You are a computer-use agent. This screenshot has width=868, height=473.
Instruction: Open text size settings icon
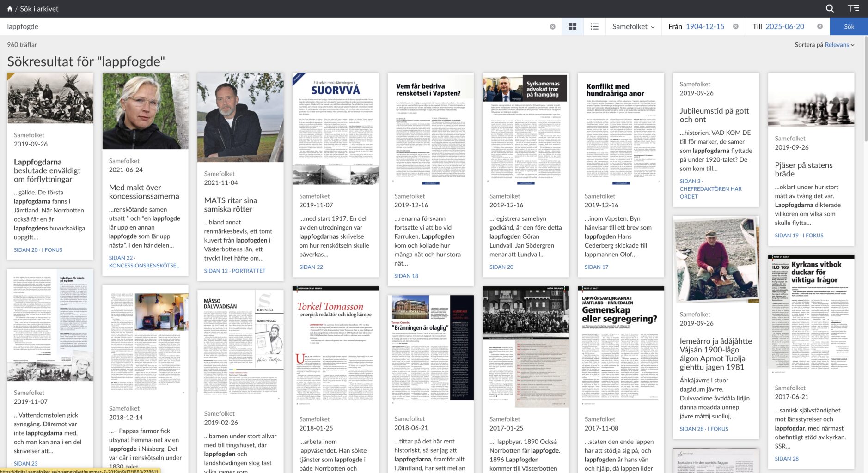[853, 9]
